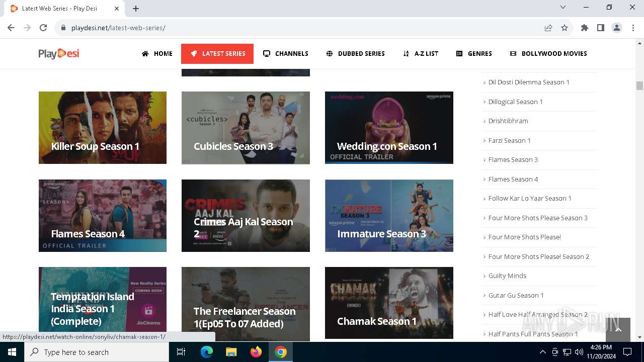Open the Chrome three-dot menu
644x362 pixels.
click(633, 28)
